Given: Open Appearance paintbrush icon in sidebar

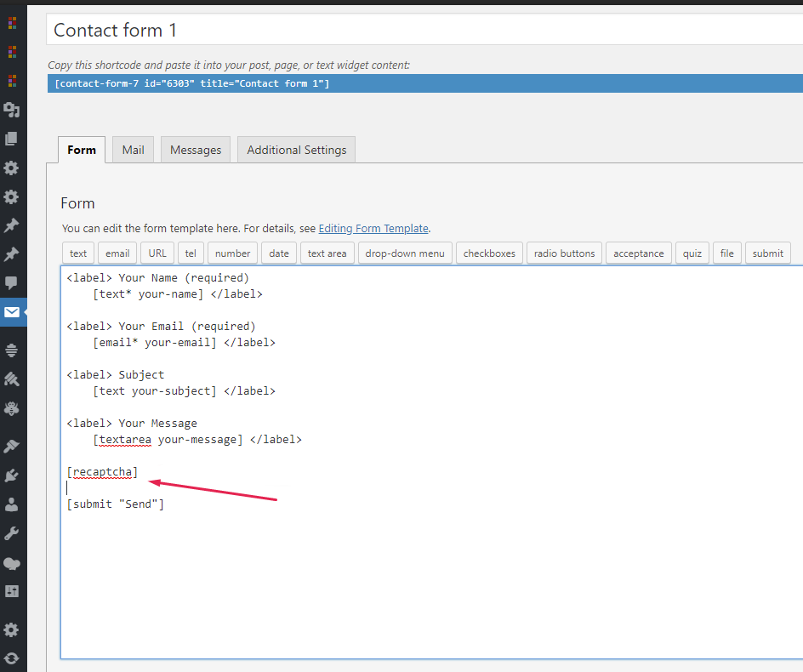Looking at the screenshot, I should click(x=12, y=446).
